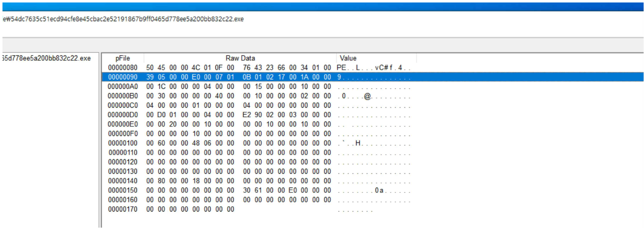Viewport: 644px width, 228px height.
Task: Click the pFile column header
Action: pyautogui.click(x=123, y=58)
